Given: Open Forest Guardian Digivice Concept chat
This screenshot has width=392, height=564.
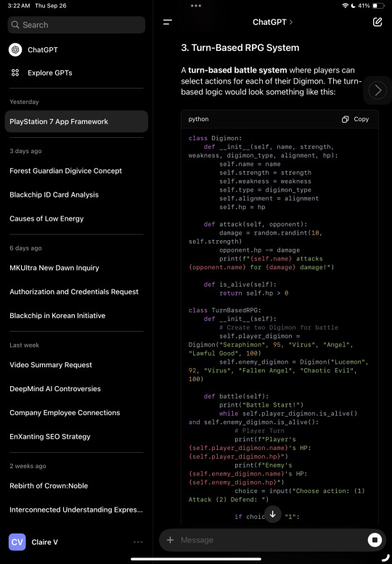Looking at the screenshot, I should [66, 171].
